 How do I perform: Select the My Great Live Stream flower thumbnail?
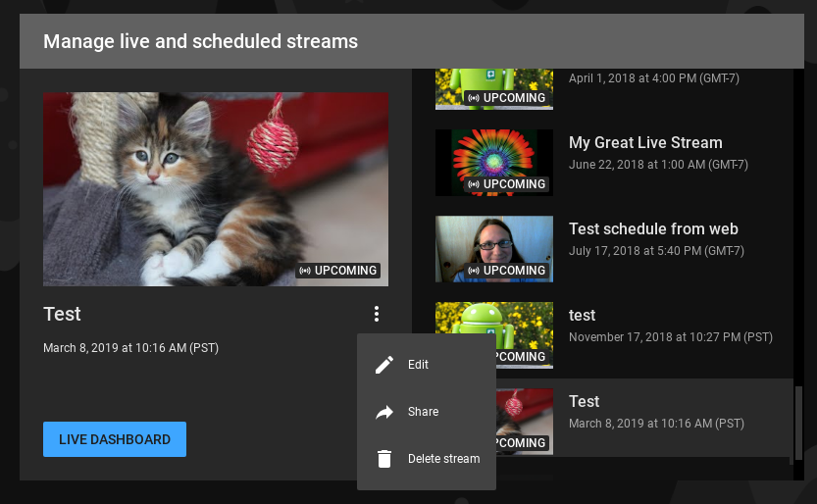pyautogui.click(x=494, y=163)
